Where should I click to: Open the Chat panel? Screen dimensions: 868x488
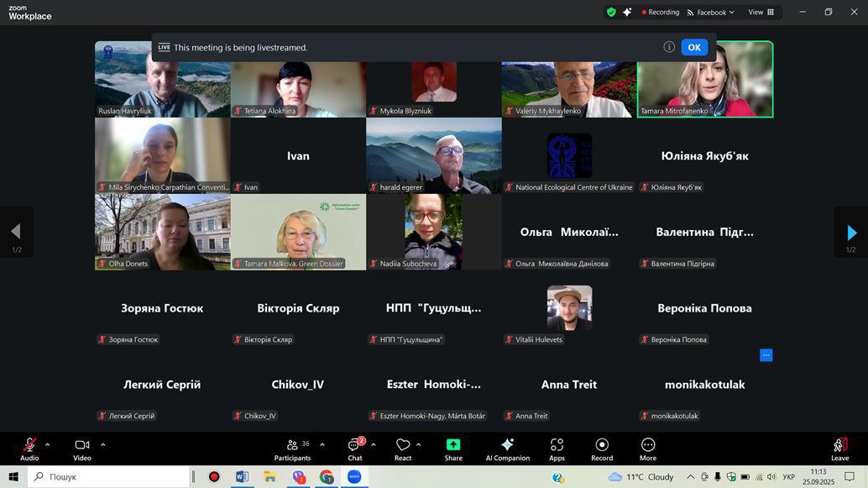tap(355, 448)
